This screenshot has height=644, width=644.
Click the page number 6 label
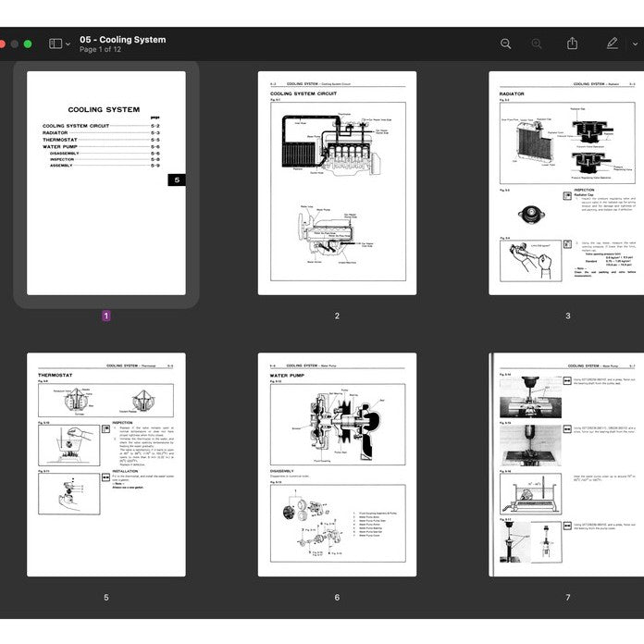coord(337,597)
